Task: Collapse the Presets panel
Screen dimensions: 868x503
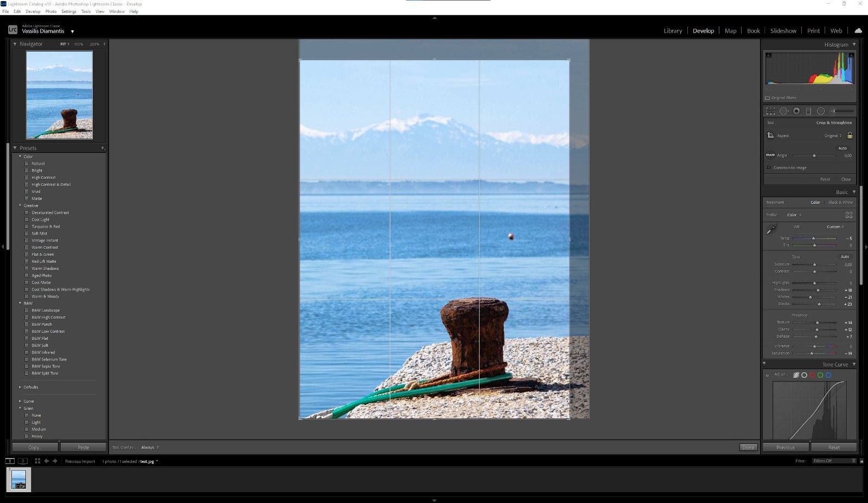Action: (15, 148)
